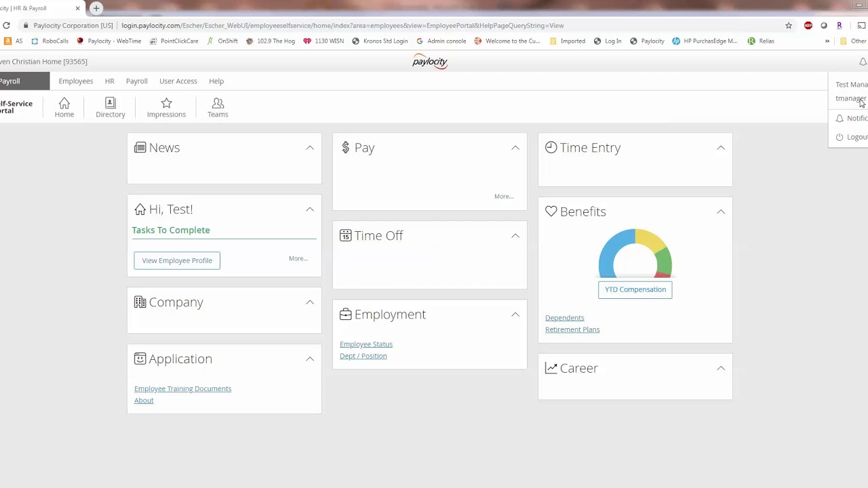Open a new browser tab

click(x=96, y=8)
